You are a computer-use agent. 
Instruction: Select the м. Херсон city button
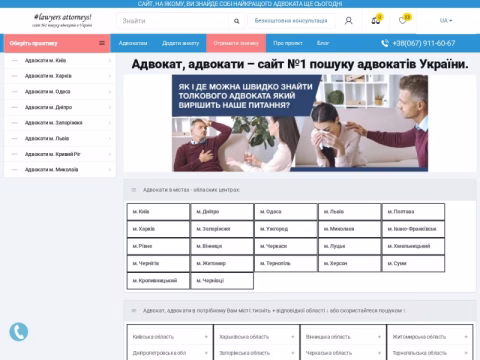pos(349,263)
